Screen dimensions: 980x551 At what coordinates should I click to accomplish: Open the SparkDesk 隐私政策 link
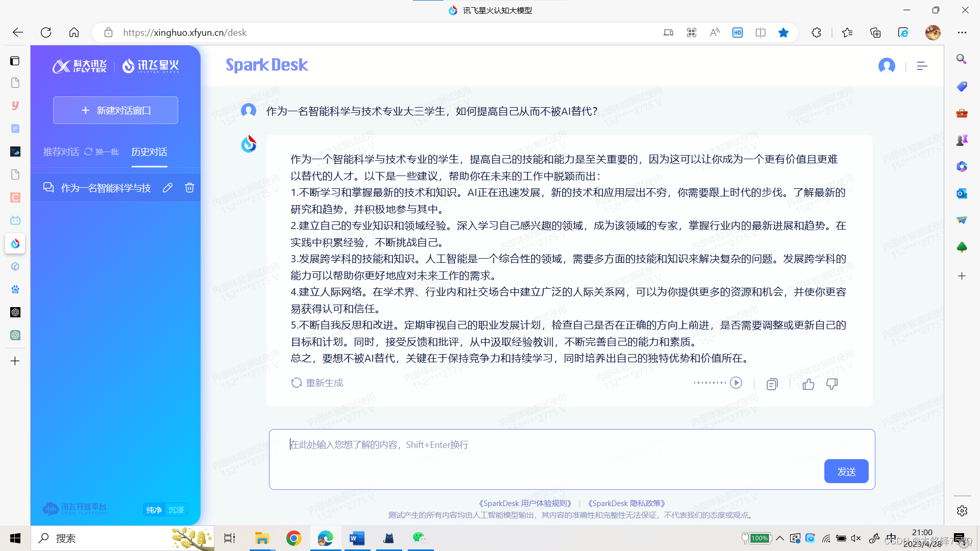(626, 503)
